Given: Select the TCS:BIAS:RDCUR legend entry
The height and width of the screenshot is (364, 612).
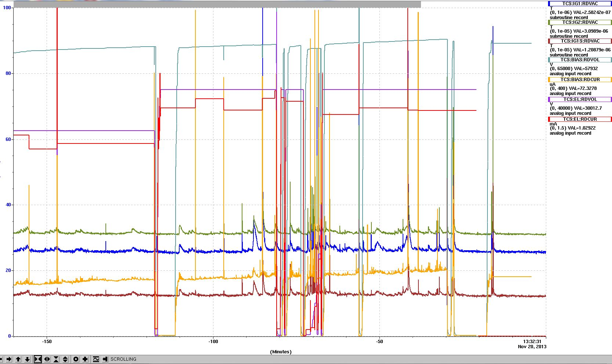Looking at the screenshot, I should [x=580, y=80].
